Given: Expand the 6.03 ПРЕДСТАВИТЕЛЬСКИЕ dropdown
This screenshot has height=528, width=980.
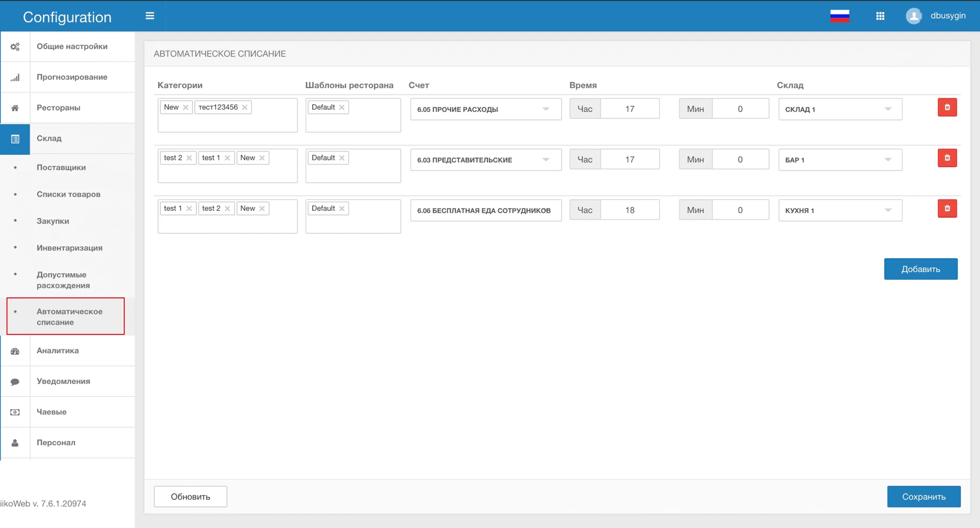Looking at the screenshot, I should 545,160.
